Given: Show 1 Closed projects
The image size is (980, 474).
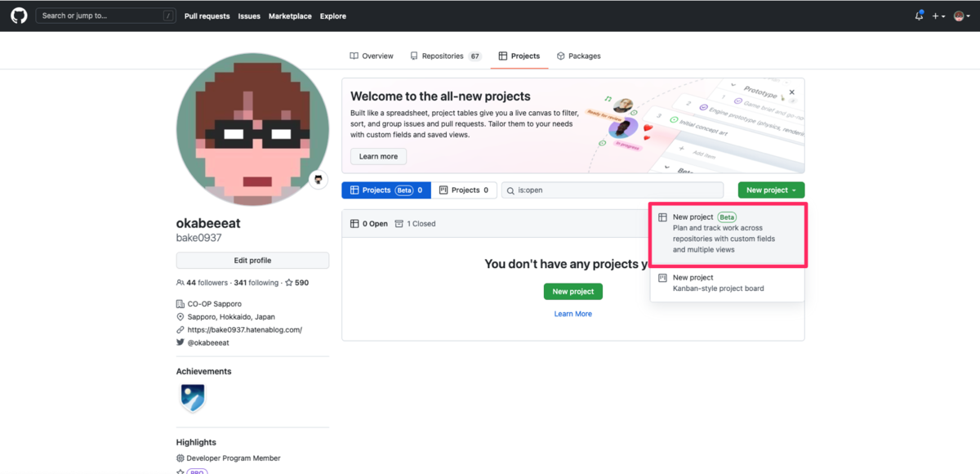Looking at the screenshot, I should [x=415, y=223].
